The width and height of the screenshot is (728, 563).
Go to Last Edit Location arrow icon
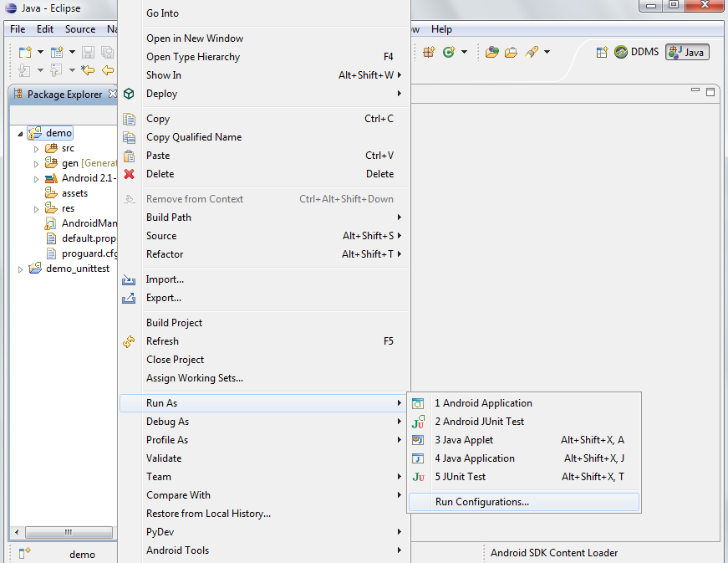[x=88, y=70]
